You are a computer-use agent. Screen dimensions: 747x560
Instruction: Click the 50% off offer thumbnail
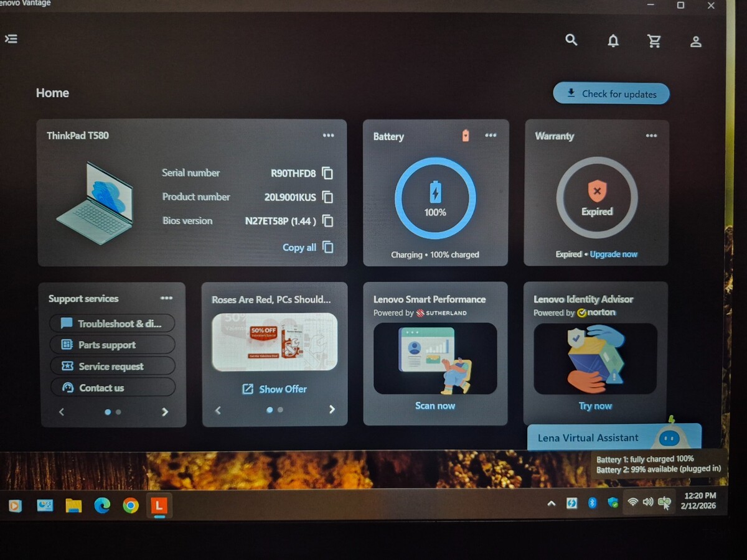tap(275, 342)
